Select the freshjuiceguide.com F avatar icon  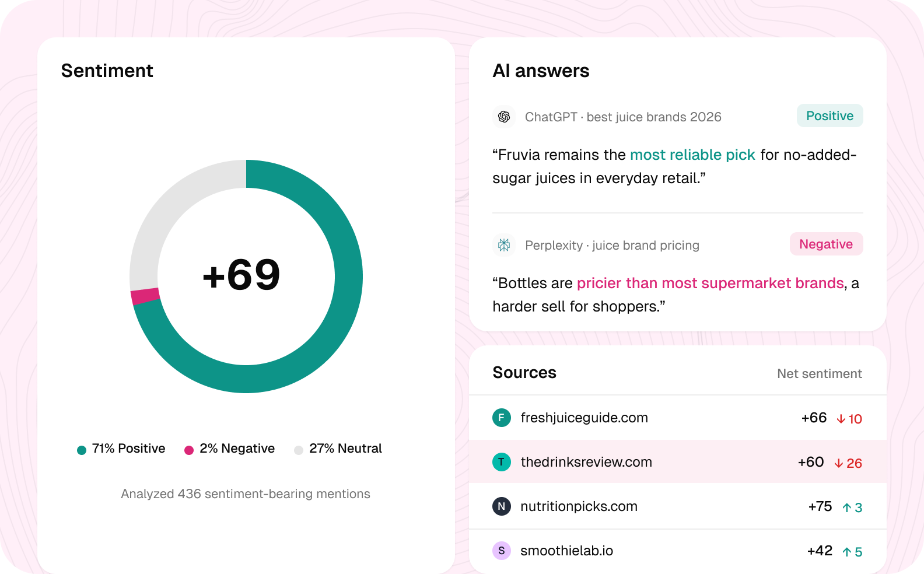[x=502, y=418]
